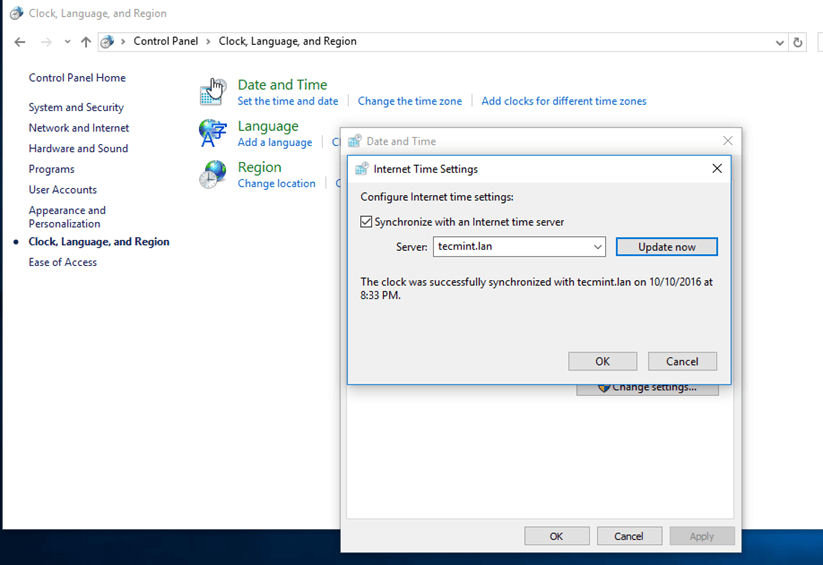Click the Region globe icon
Screen dimensions: 823x565
(212, 174)
